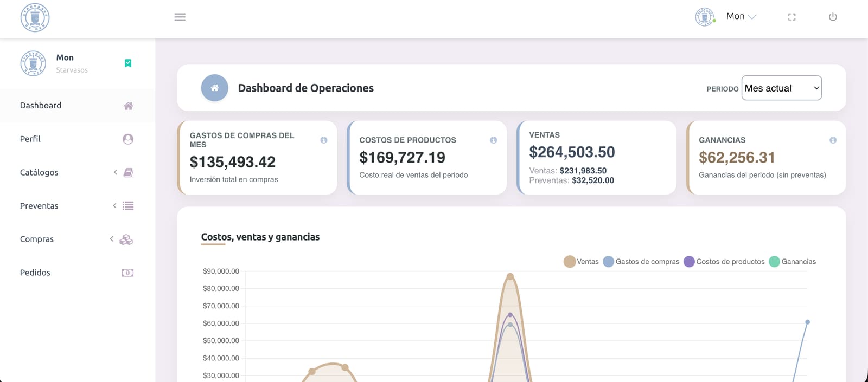Screen dimensions: 868x382
Task: Open the Preventas menu item
Action: pos(78,206)
